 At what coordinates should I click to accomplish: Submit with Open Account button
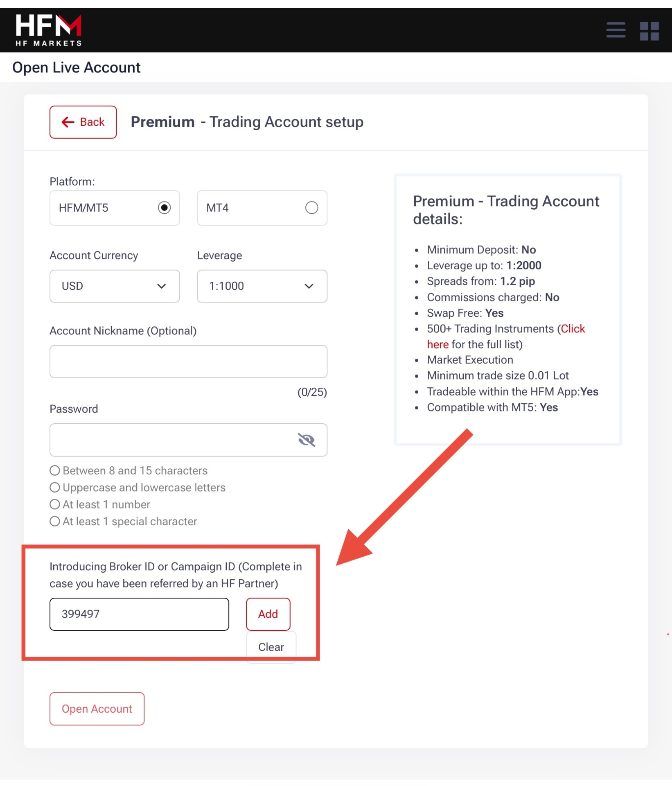tap(97, 709)
